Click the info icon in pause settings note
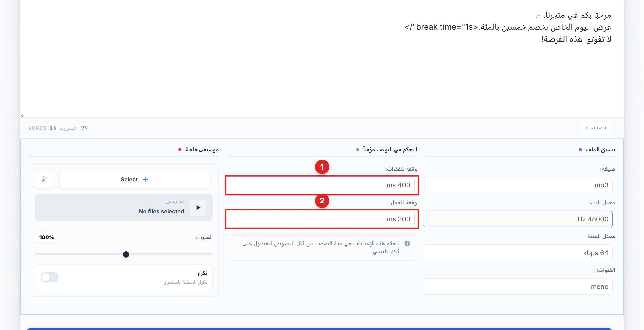Viewport: 644px width, 330px height. [x=407, y=243]
